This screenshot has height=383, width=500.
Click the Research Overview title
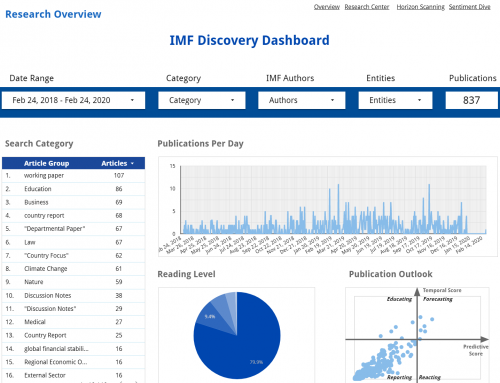pyautogui.click(x=53, y=14)
